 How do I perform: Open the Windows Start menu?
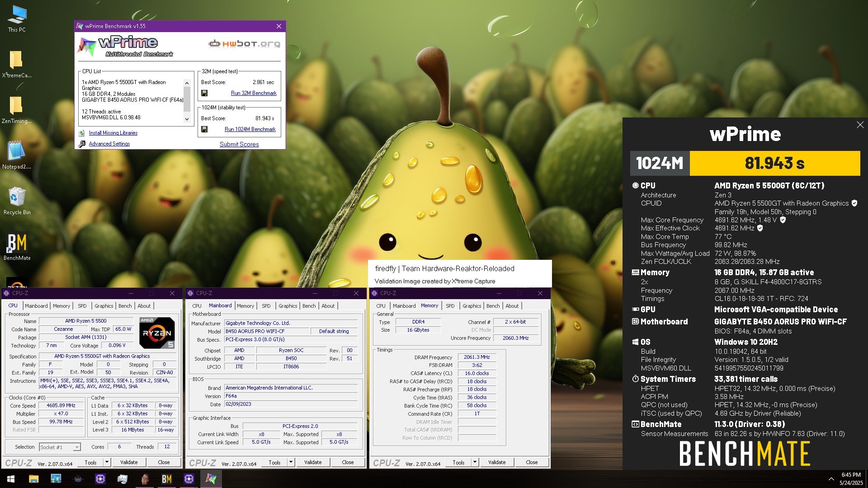coord(11,479)
